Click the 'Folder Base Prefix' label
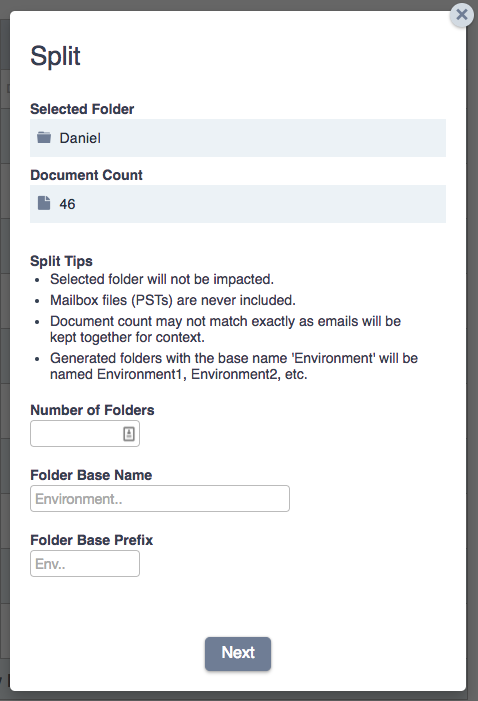This screenshot has width=478, height=701. tap(92, 540)
